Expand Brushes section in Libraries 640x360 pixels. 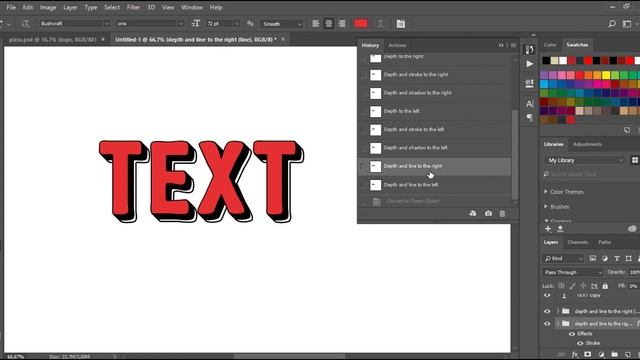tap(546, 207)
